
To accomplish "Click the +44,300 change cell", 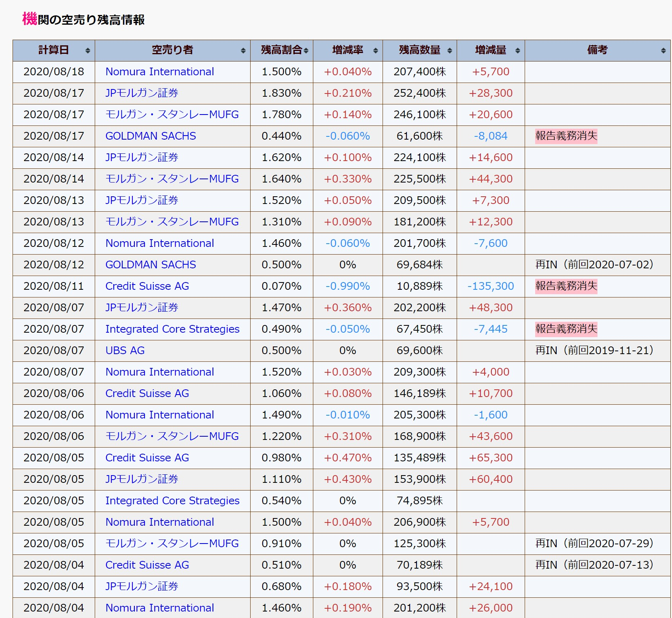I will pyautogui.click(x=491, y=179).
